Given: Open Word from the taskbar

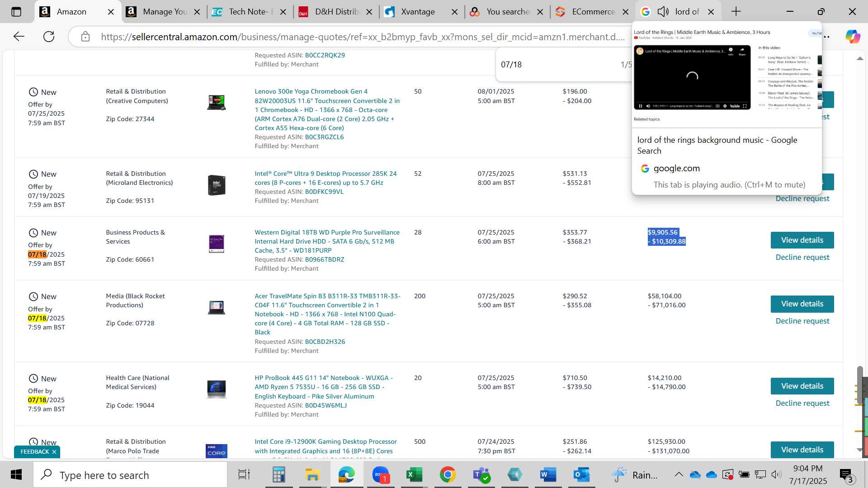Looking at the screenshot, I should click(548, 475).
